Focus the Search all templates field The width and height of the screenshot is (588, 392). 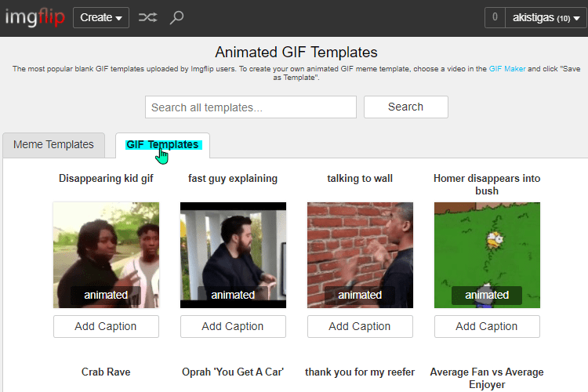tap(251, 107)
